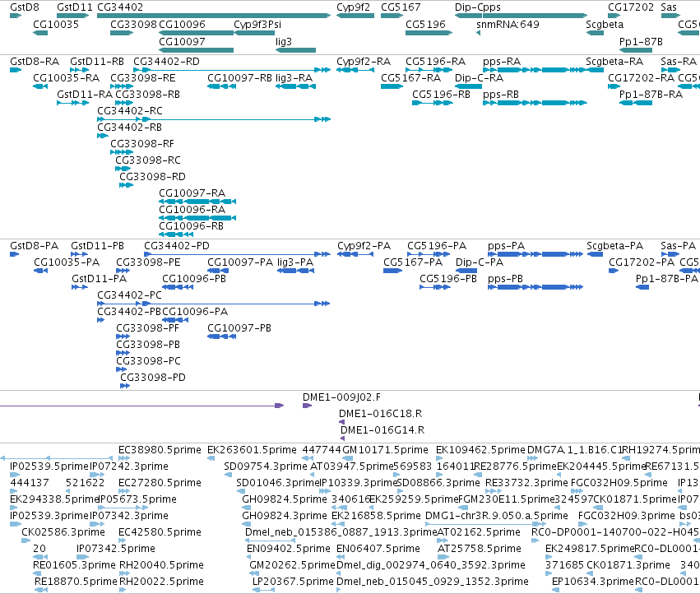The width and height of the screenshot is (700, 594).
Task: Click the GstD11-RB transcript label
Action: coord(97,61)
